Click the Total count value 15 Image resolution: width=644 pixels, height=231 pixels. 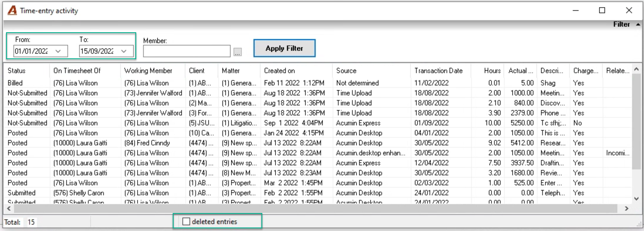[31, 222]
